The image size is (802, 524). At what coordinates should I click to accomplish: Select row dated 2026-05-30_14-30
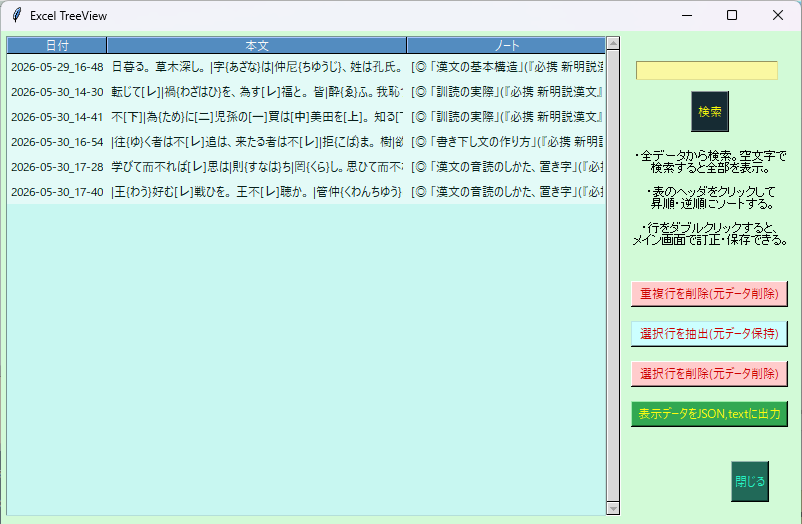pos(306,92)
